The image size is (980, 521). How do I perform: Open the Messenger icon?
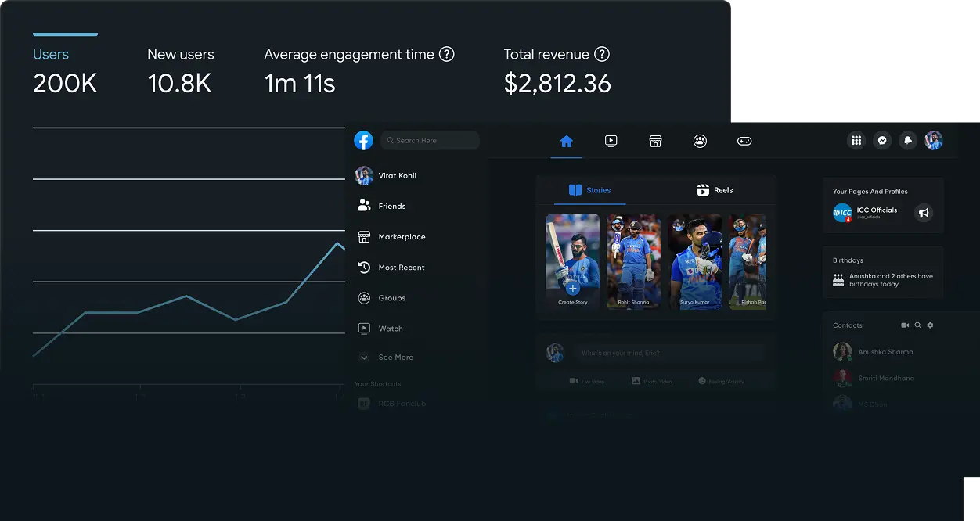882,140
